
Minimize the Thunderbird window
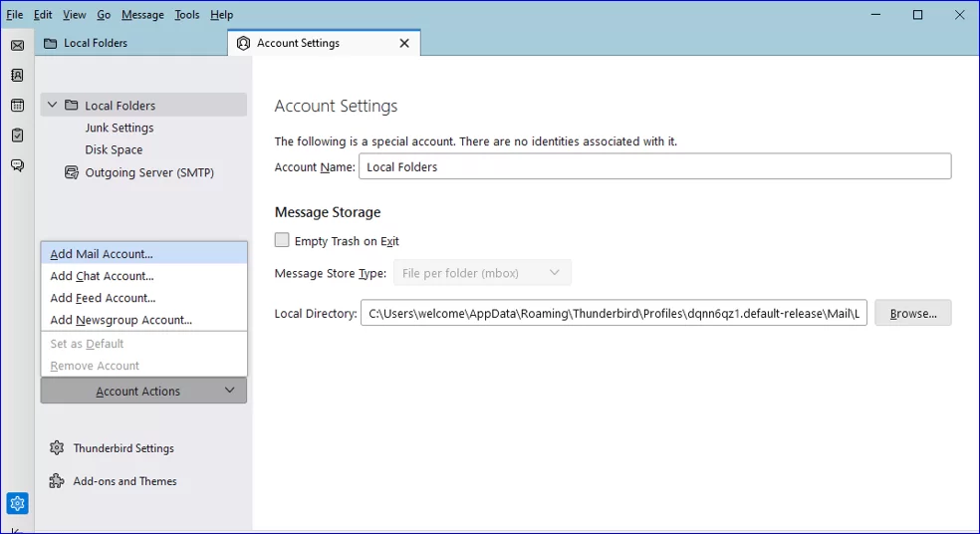[875, 14]
